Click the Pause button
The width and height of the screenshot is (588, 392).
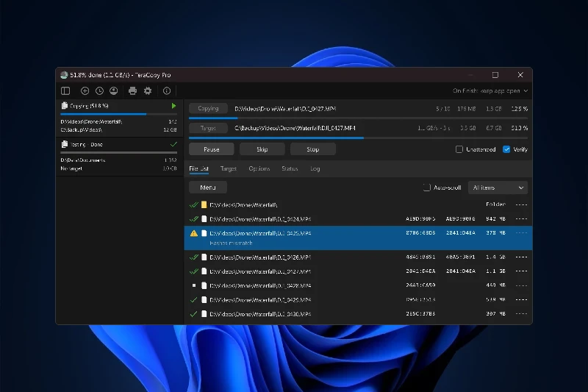pyautogui.click(x=212, y=149)
